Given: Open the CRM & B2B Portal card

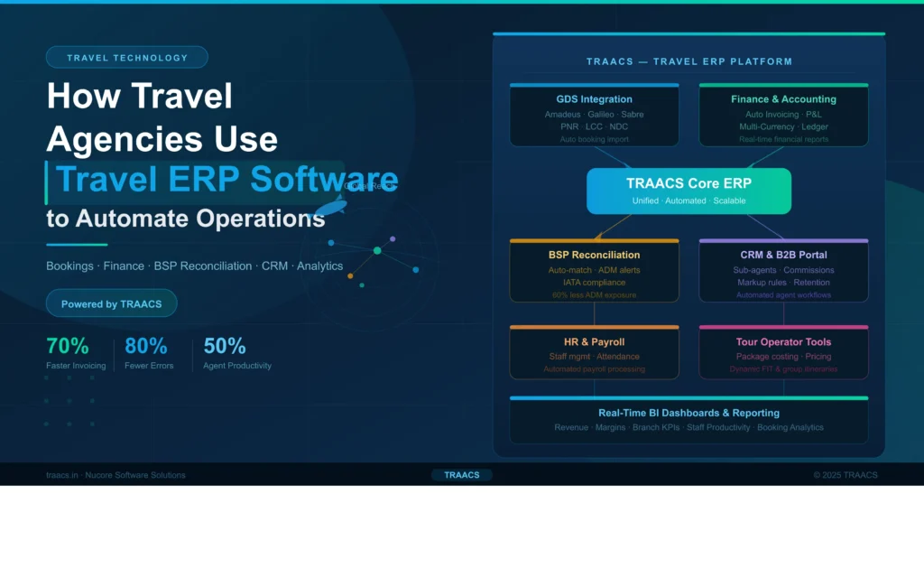Looking at the screenshot, I should pos(783,271).
